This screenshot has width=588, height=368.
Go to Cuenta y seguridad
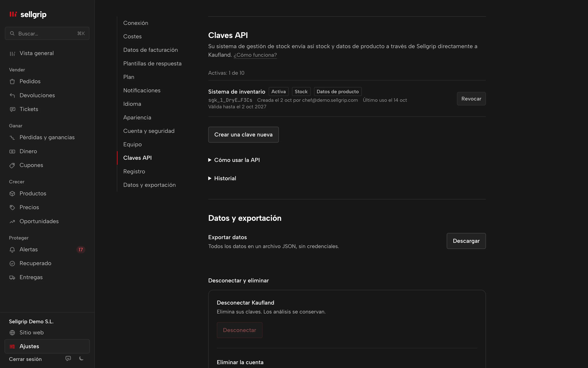(x=149, y=131)
